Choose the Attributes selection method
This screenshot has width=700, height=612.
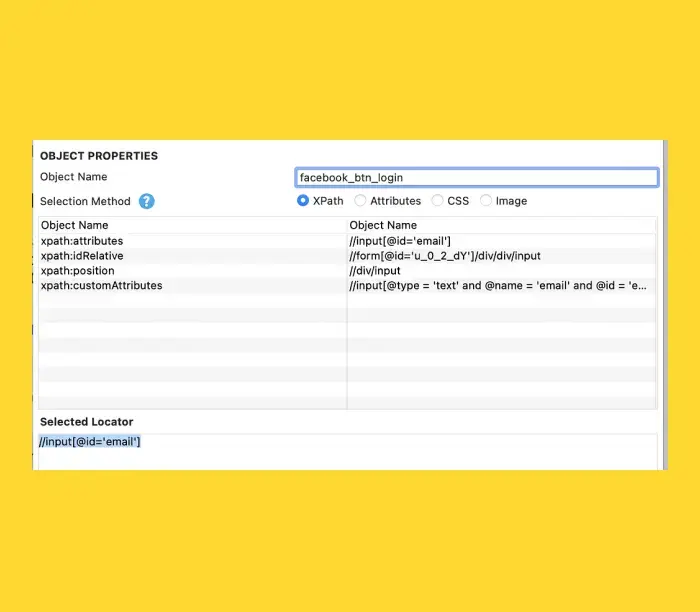(360, 201)
